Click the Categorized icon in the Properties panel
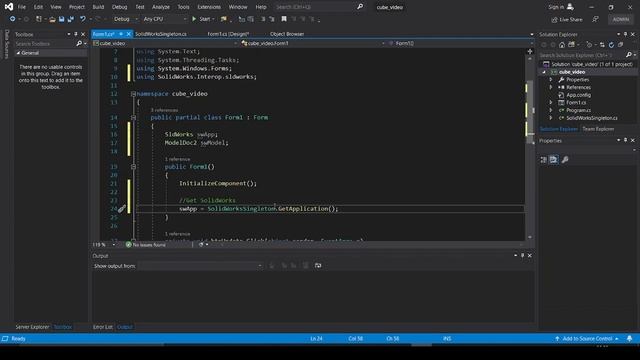The image size is (640, 360). pos(544,160)
